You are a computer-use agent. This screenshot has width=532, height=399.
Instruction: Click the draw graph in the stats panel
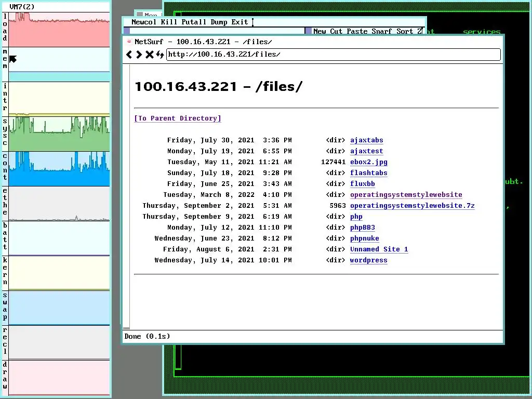pos(59,378)
